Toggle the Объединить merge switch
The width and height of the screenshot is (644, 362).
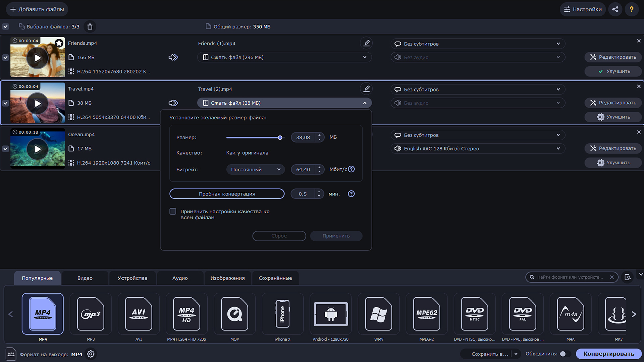tap(565, 354)
